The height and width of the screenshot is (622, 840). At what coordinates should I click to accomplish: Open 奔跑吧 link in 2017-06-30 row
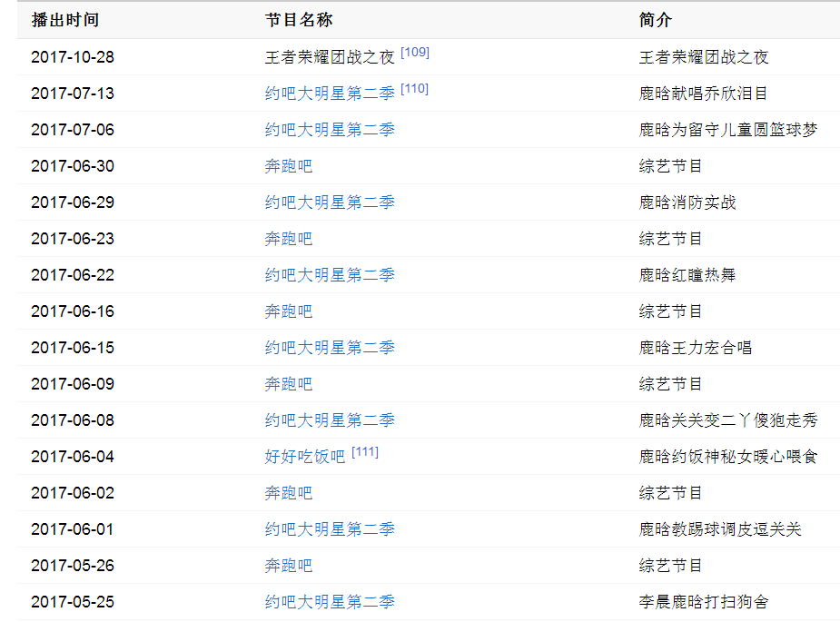[x=288, y=166]
